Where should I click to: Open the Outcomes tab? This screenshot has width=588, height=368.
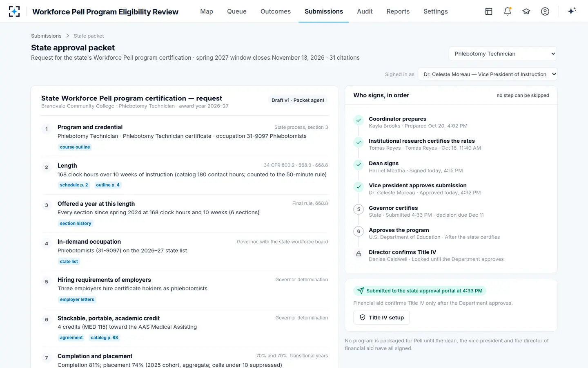[276, 11]
